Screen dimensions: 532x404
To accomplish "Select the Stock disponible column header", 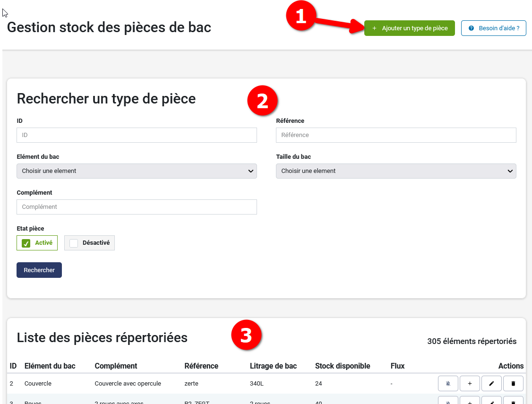I will tap(342, 366).
